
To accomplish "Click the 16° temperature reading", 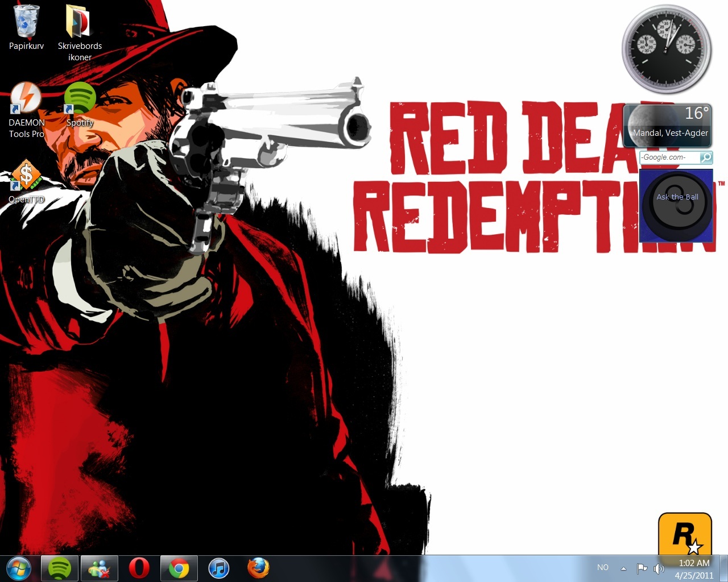I will pos(697,113).
